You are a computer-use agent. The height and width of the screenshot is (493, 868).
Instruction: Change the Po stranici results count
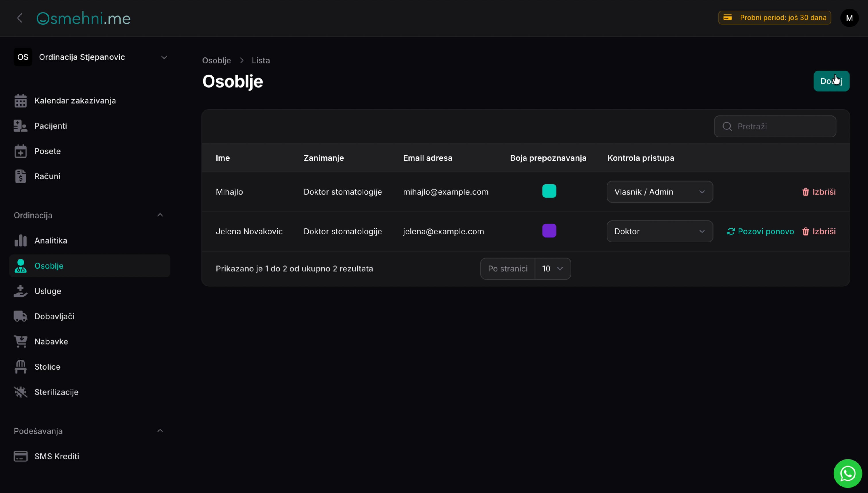(x=553, y=269)
